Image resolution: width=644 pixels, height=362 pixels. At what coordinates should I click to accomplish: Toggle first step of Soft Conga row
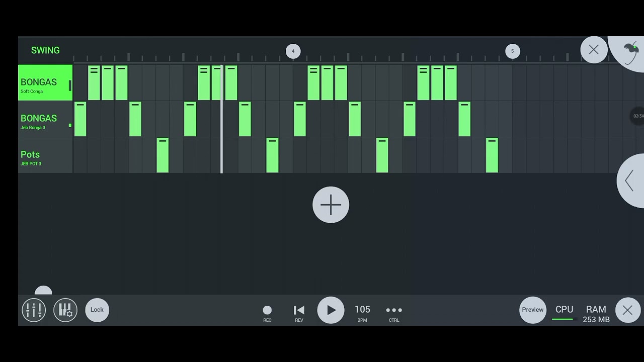click(x=80, y=83)
